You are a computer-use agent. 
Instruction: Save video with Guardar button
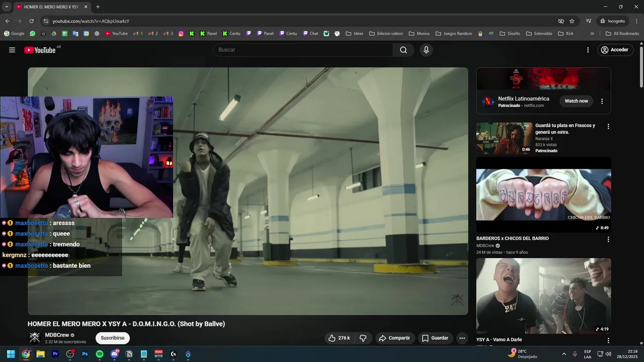(x=435, y=338)
